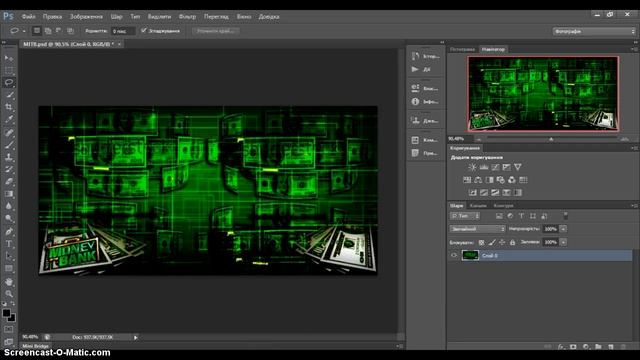The height and width of the screenshot is (360, 640).
Task: Add a Curves adjustment
Action: coord(495,167)
